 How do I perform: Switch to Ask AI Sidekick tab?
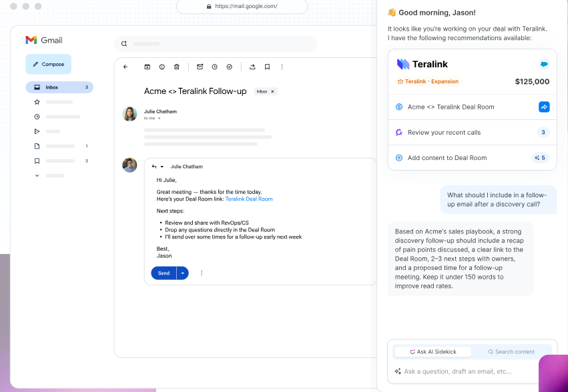point(433,352)
